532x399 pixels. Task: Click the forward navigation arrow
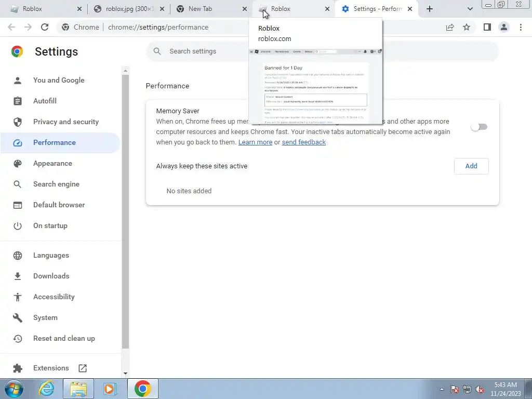coord(28,27)
